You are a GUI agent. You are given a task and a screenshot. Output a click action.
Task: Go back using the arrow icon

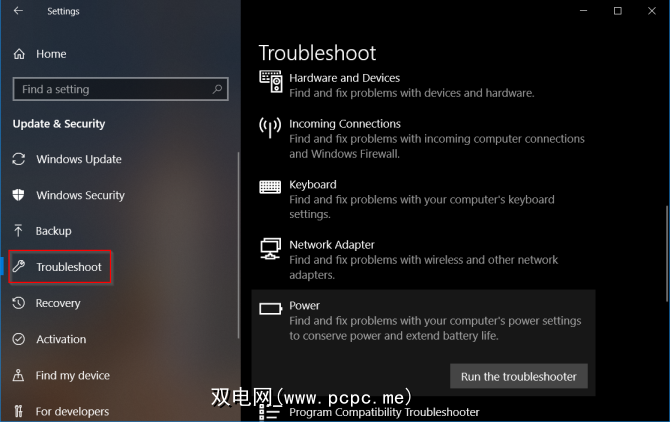pyautogui.click(x=18, y=11)
